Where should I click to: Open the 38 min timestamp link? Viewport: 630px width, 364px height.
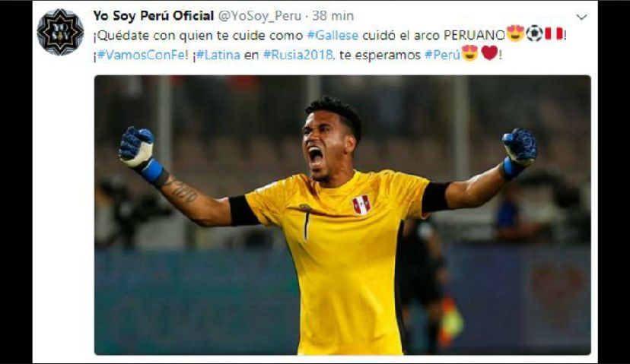333,16
